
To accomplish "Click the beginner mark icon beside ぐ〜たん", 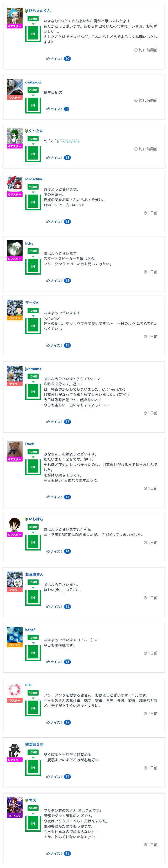I will pyautogui.click(x=27, y=131).
